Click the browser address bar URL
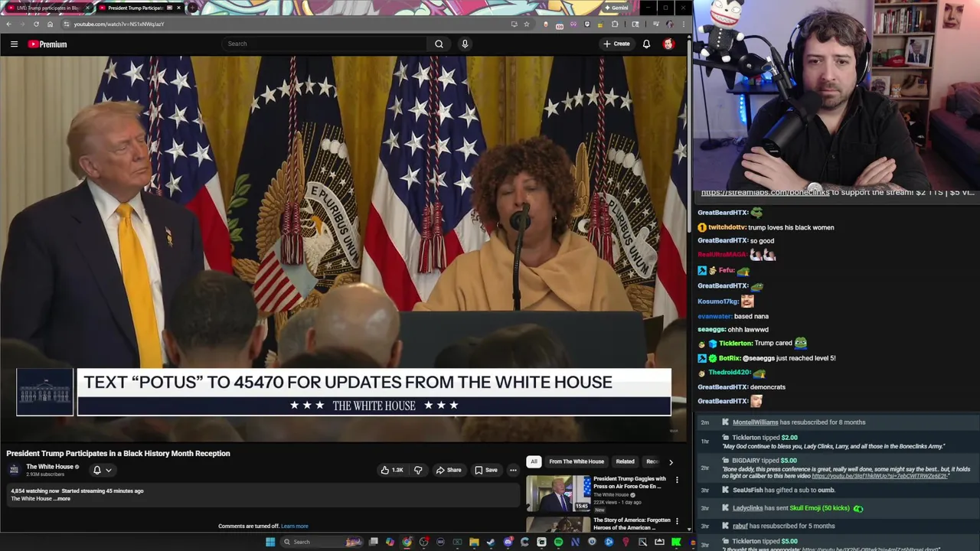This screenshot has height=551, width=980. pyautogui.click(x=119, y=24)
